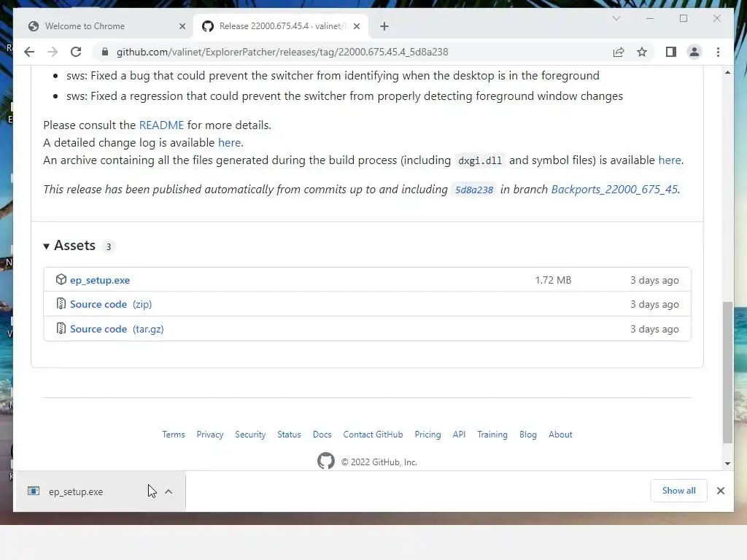Expand the ep_setup.exe download options chevron
The width and height of the screenshot is (747, 560).
pos(169,492)
